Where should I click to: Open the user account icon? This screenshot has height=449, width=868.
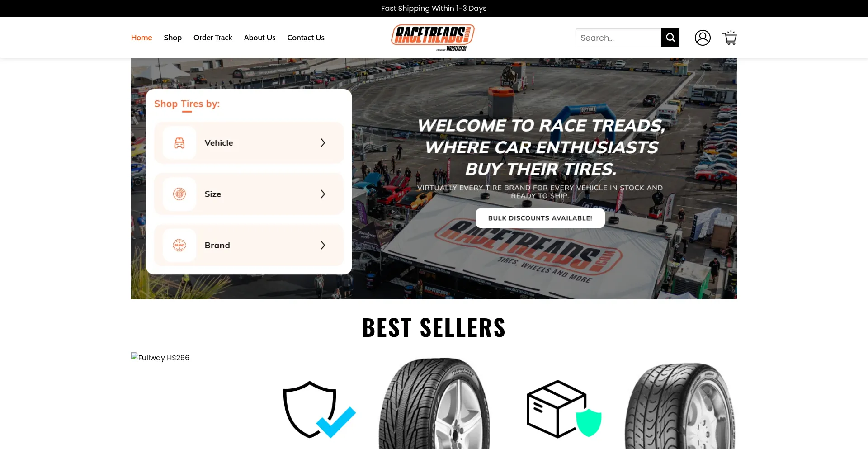[703, 38]
